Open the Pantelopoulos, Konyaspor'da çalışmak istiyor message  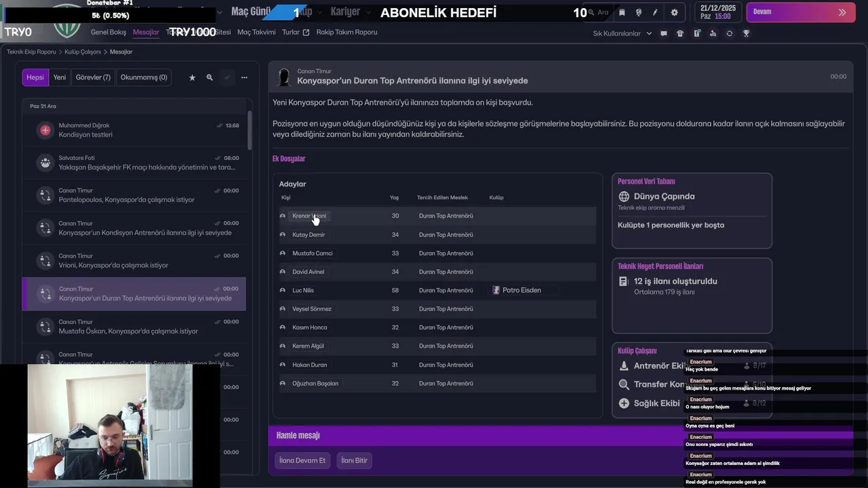[x=134, y=195]
